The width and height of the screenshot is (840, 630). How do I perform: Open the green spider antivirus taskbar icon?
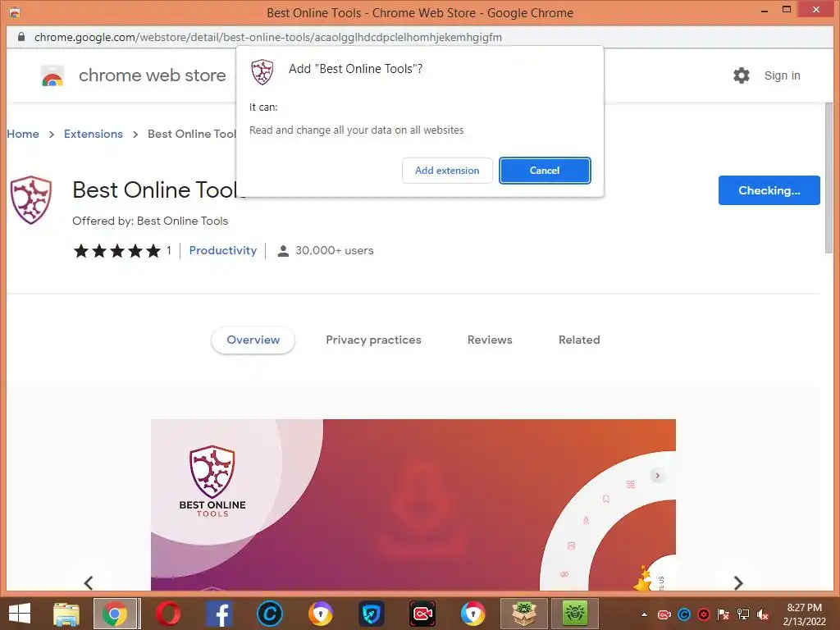(x=575, y=614)
